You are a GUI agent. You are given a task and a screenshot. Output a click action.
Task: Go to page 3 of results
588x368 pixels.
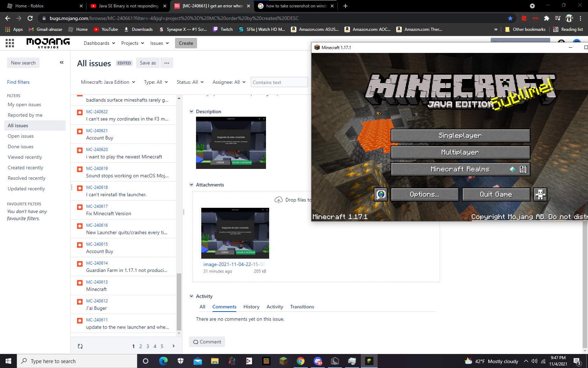pyautogui.click(x=148, y=346)
